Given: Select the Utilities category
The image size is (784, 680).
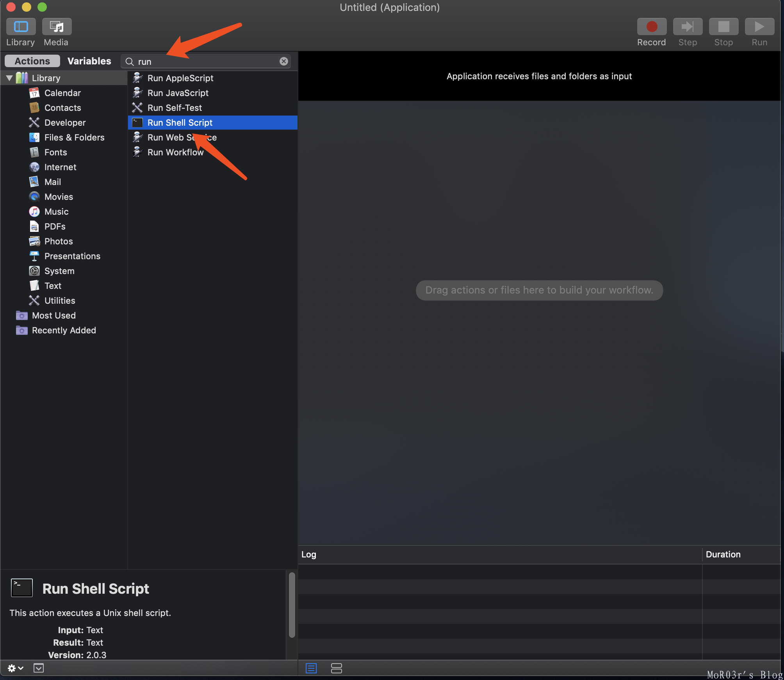Looking at the screenshot, I should [64, 301].
